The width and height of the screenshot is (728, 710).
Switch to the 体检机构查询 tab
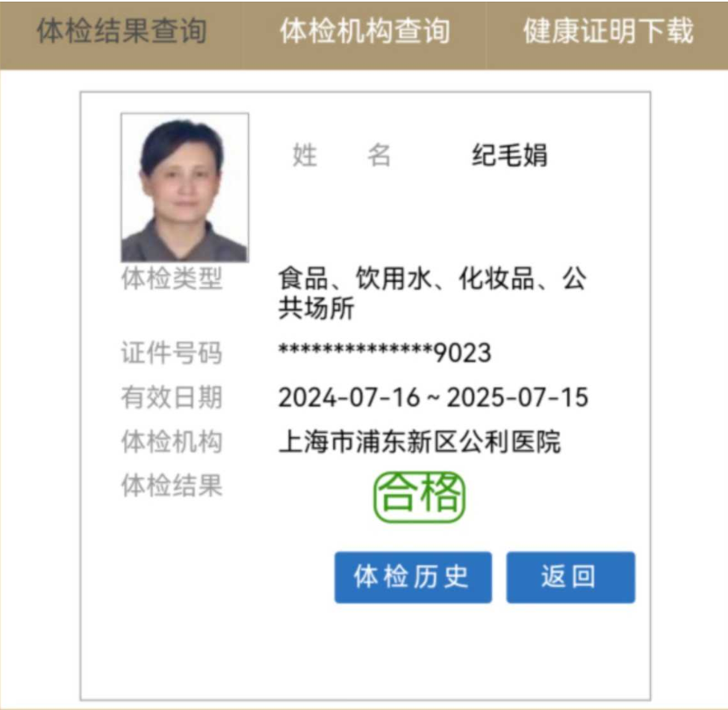point(365,31)
